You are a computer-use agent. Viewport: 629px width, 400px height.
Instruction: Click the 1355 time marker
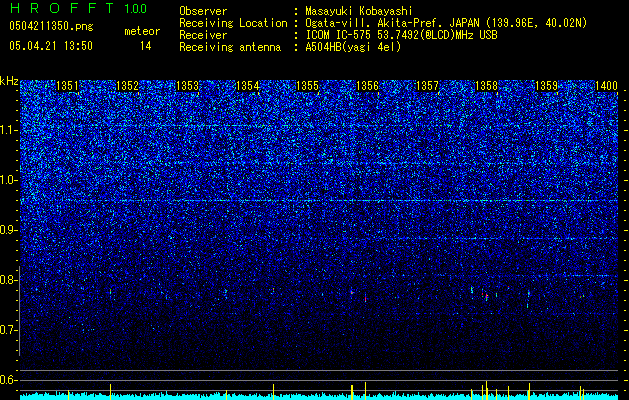[307, 86]
